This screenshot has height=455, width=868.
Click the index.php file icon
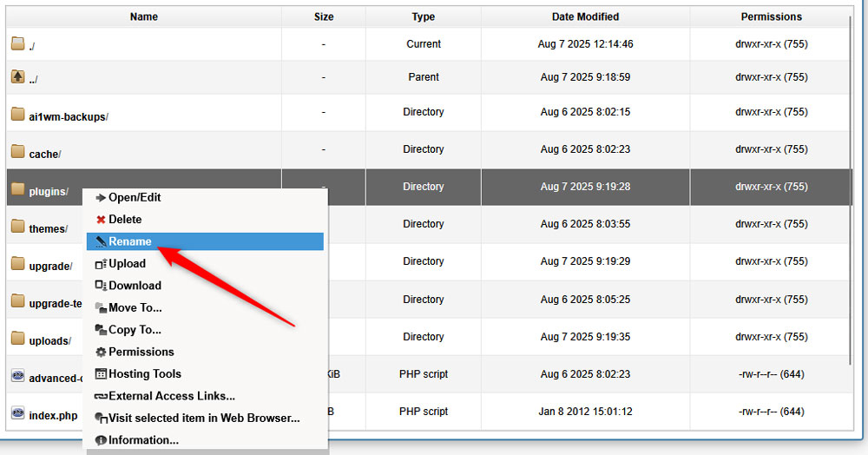click(17, 413)
